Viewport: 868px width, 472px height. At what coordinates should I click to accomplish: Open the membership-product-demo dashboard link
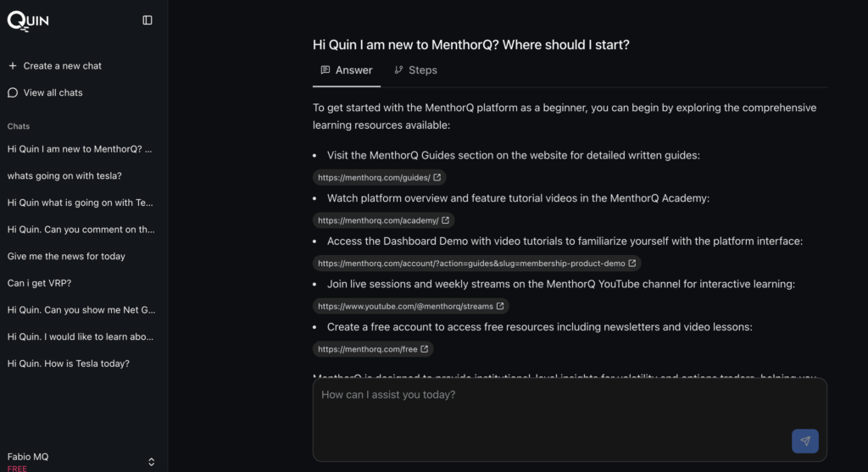click(x=471, y=264)
